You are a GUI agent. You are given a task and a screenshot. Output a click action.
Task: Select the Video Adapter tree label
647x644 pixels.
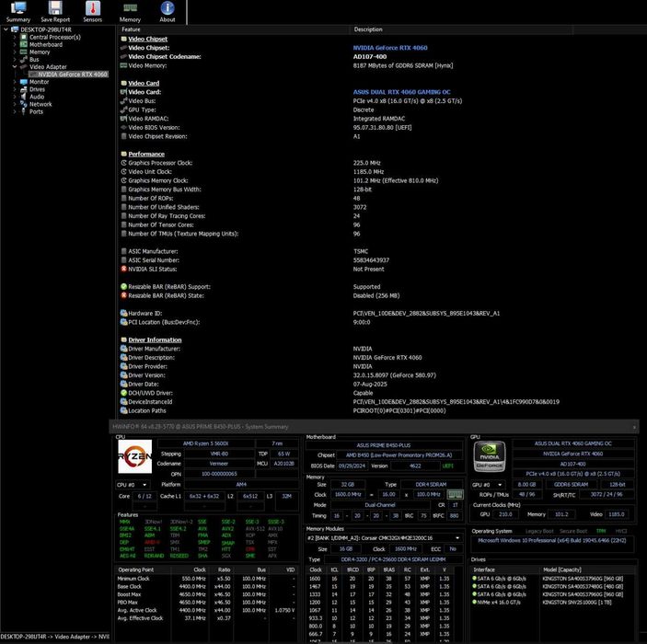tap(48, 67)
